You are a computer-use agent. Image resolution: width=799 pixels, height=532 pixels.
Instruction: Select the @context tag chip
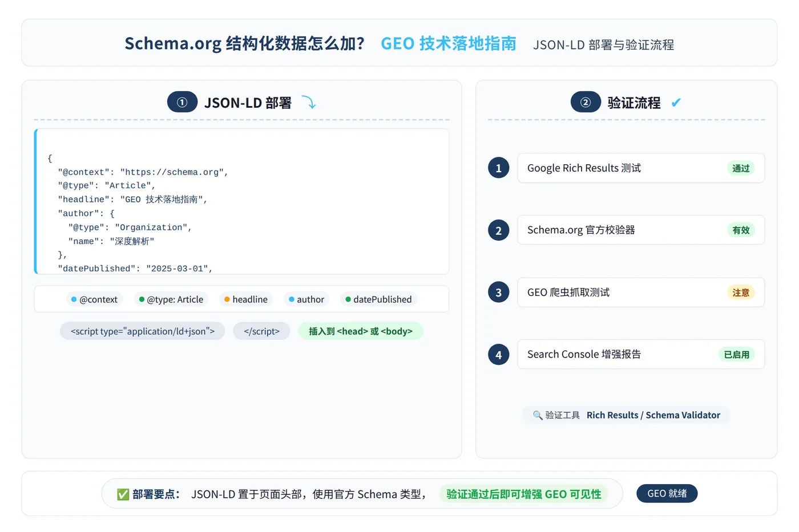click(x=94, y=299)
